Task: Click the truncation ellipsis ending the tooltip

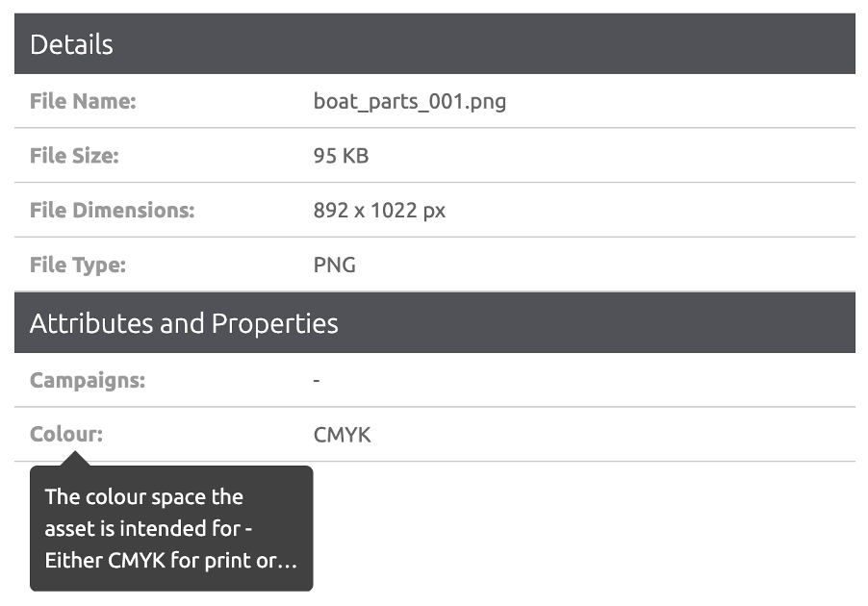Action: pyautogui.click(x=288, y=562)
